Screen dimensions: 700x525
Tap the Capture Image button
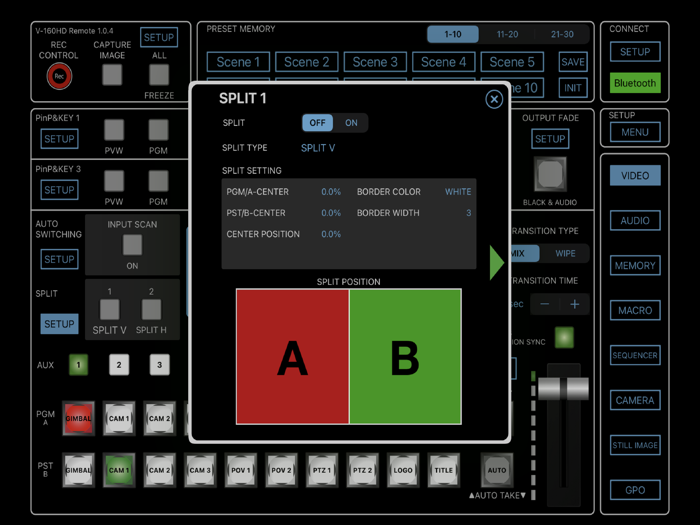[x=112, y=75]
